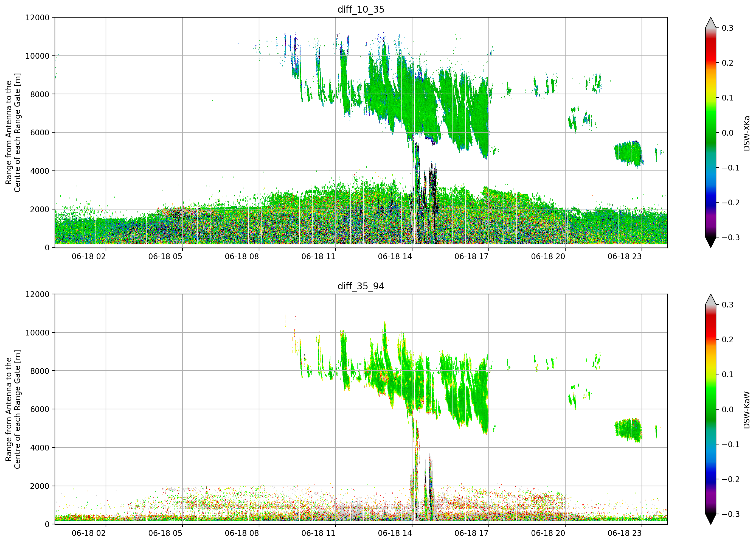
Task: Click the 0.1 tick on the DSW-KaW colorbar
Action: (x=728, y=374)
